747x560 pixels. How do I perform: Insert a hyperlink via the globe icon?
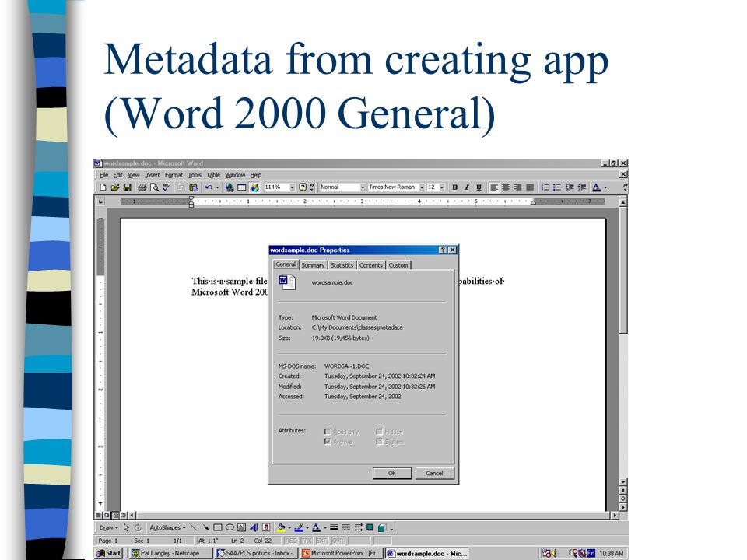pos(230,187)
